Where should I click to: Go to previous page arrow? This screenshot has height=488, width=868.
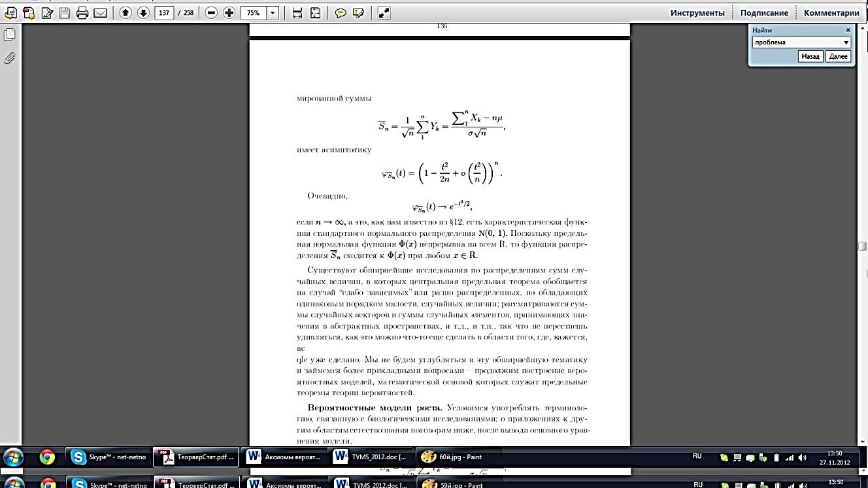pos(126,12)
